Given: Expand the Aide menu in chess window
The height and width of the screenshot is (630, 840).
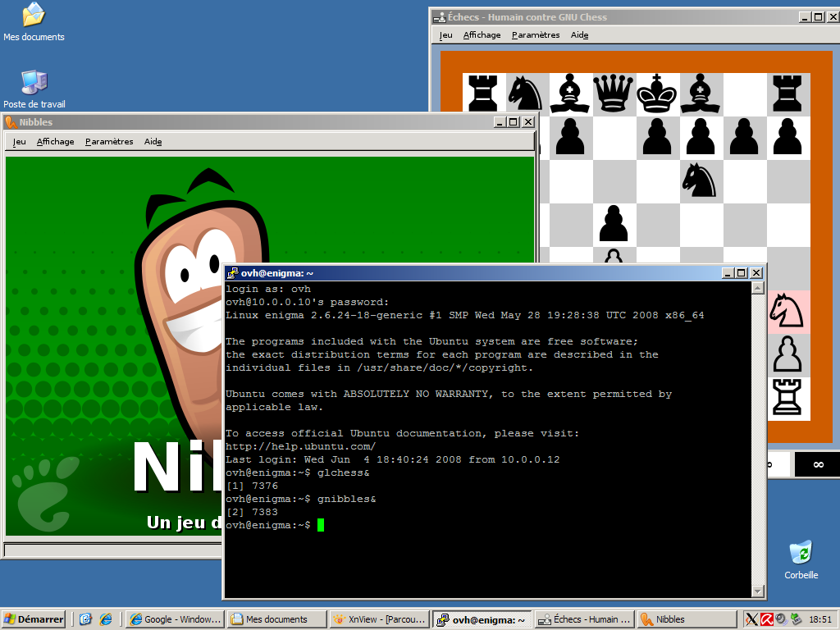Looking at the screenshot, I should (x=579, y=35).
